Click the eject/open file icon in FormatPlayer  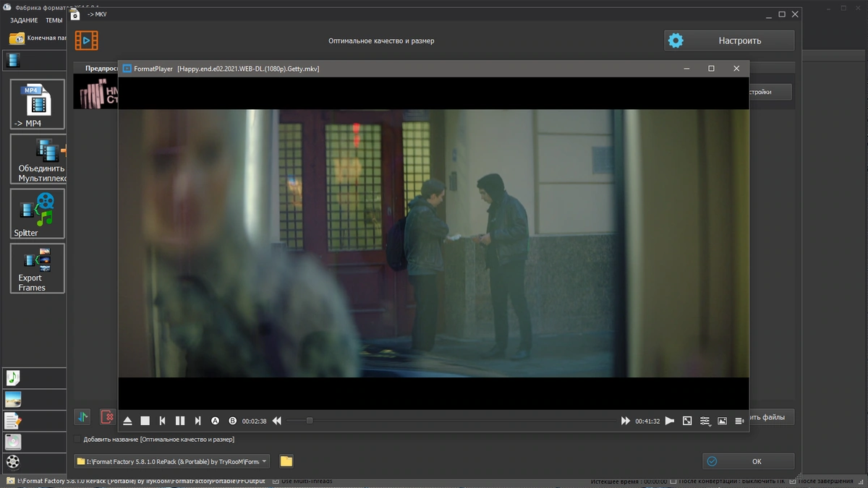(127, 421)
